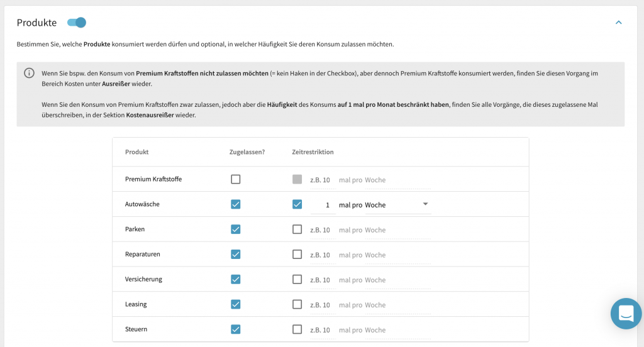Screen dimensions: 644x347
Task: Click the Versicherung frequency field z.B. 10
Action: click(323, 280)
